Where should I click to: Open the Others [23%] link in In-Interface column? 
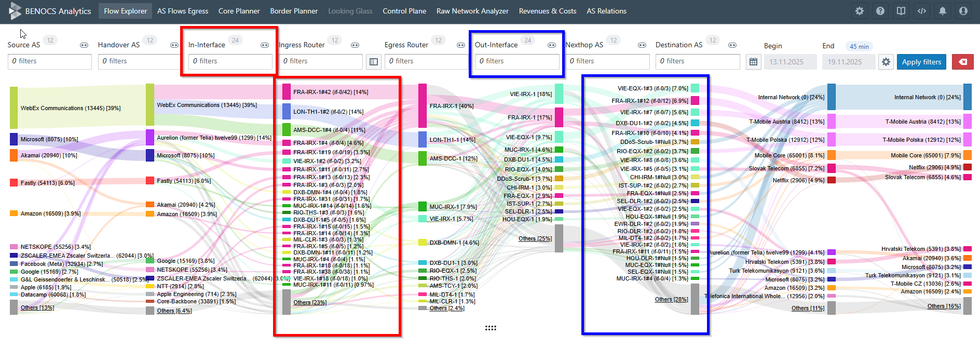[x=309, y=302]
